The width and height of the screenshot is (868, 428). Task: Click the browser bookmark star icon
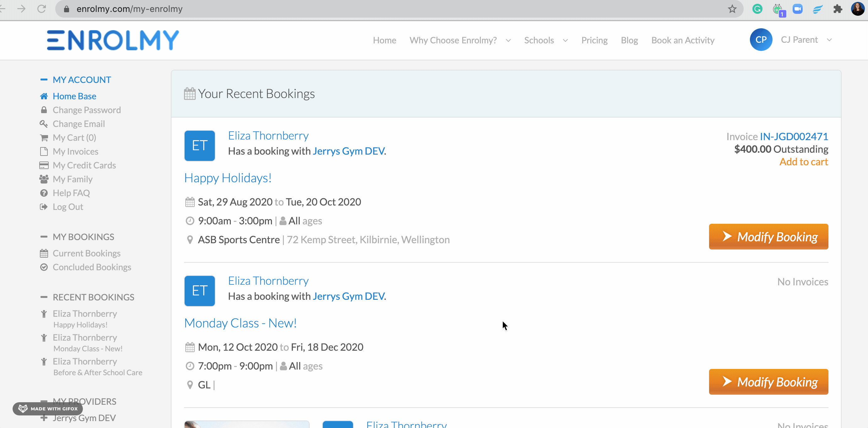click(x=732, y=9)
